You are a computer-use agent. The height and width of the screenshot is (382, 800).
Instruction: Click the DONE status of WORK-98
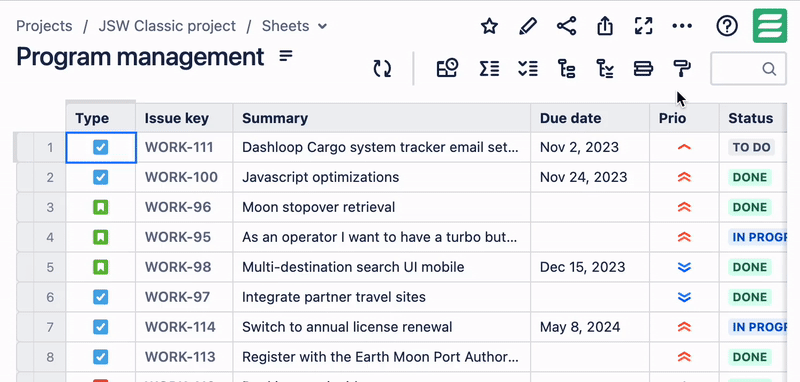(x=749, y=267)
